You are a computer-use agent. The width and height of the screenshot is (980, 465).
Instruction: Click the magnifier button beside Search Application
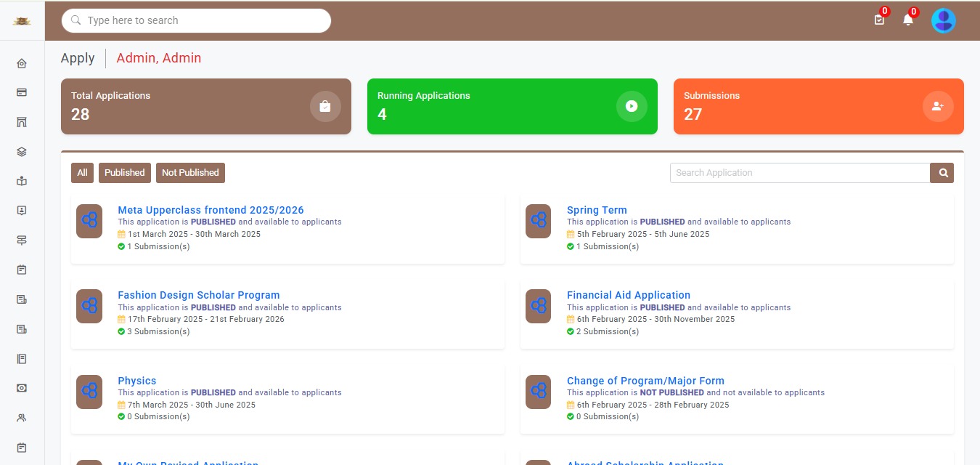pos(942,173)
